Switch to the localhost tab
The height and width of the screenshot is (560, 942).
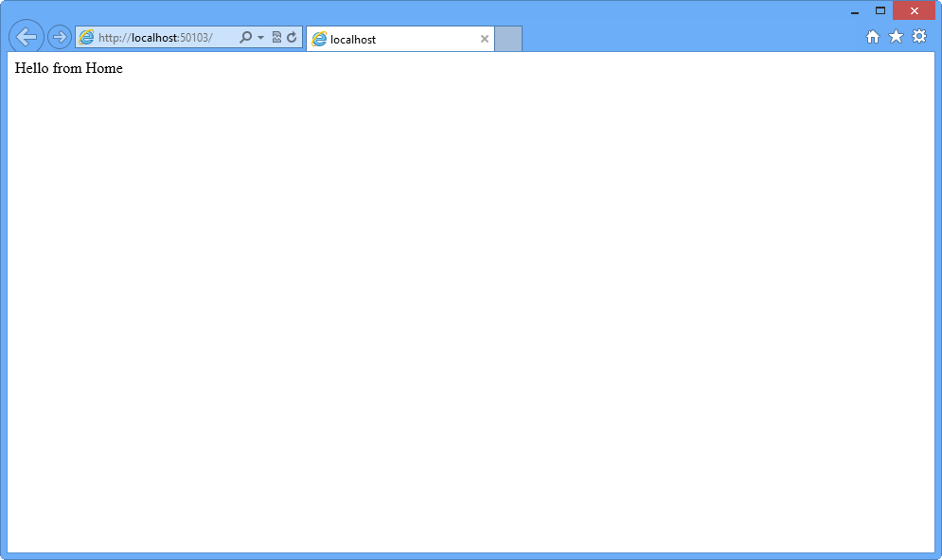tap(398, 39)
